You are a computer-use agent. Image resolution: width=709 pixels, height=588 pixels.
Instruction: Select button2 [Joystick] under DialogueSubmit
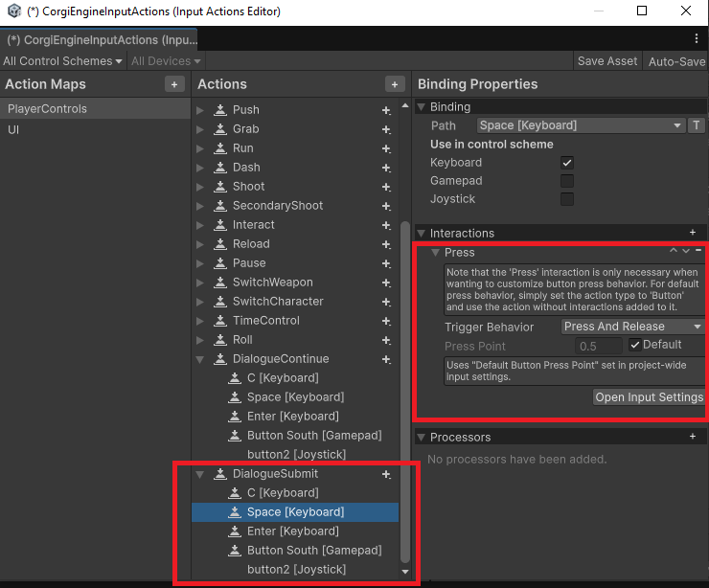295,570
